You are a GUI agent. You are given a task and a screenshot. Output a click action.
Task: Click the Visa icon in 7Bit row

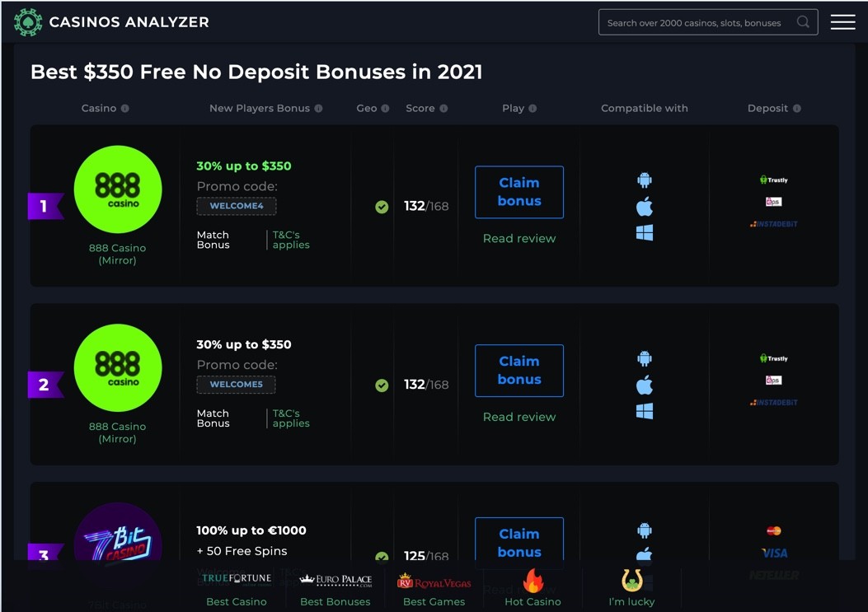774,554
